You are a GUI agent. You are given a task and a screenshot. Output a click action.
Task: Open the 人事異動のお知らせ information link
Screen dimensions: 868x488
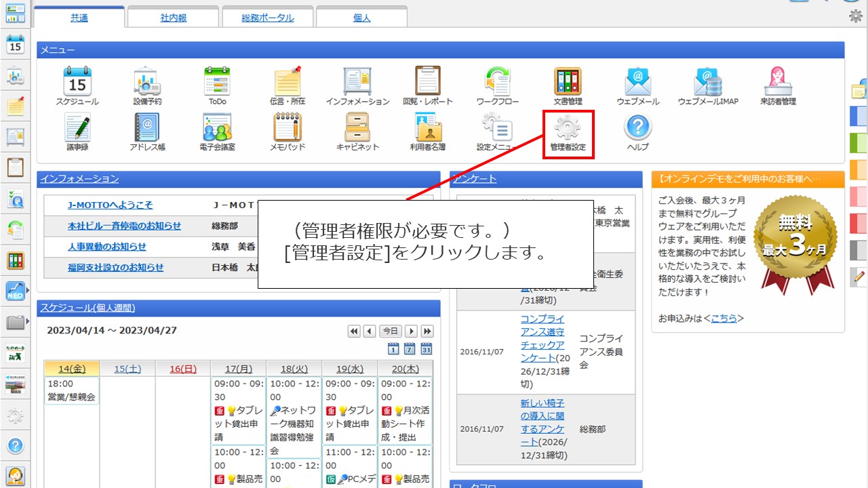(106, 247)
